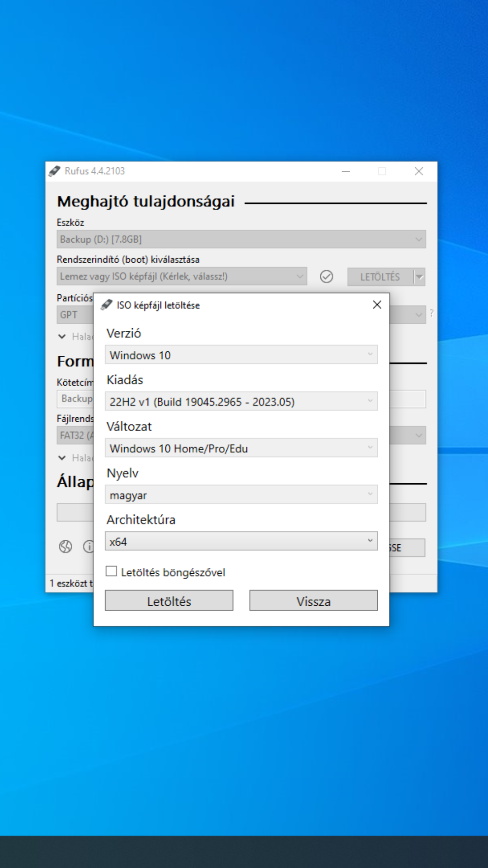488x868 pixels.
Task: Click the globe language icon
Action: (66, 547)
